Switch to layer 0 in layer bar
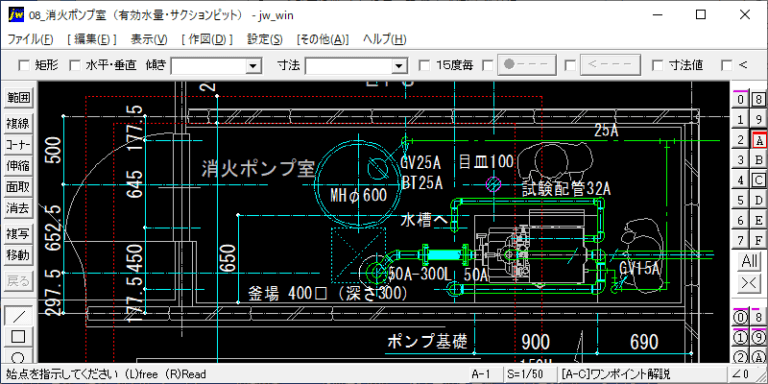The width and height of the screenshot is (768, 384). click(741, 100)
